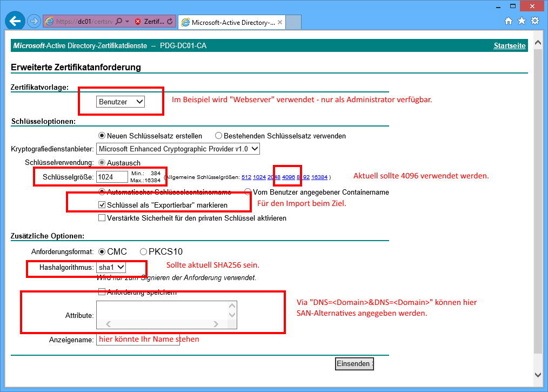Click the address bar search magnifier icon

[118, 22]
